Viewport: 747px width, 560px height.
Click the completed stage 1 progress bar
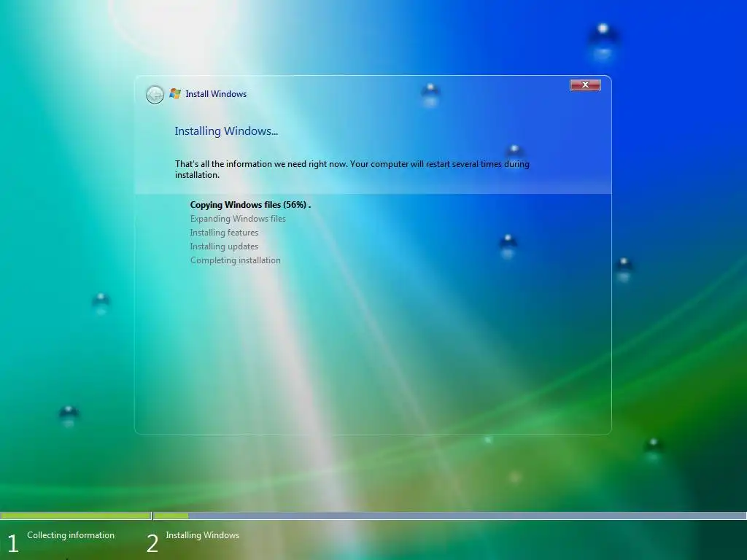point(76,516)
